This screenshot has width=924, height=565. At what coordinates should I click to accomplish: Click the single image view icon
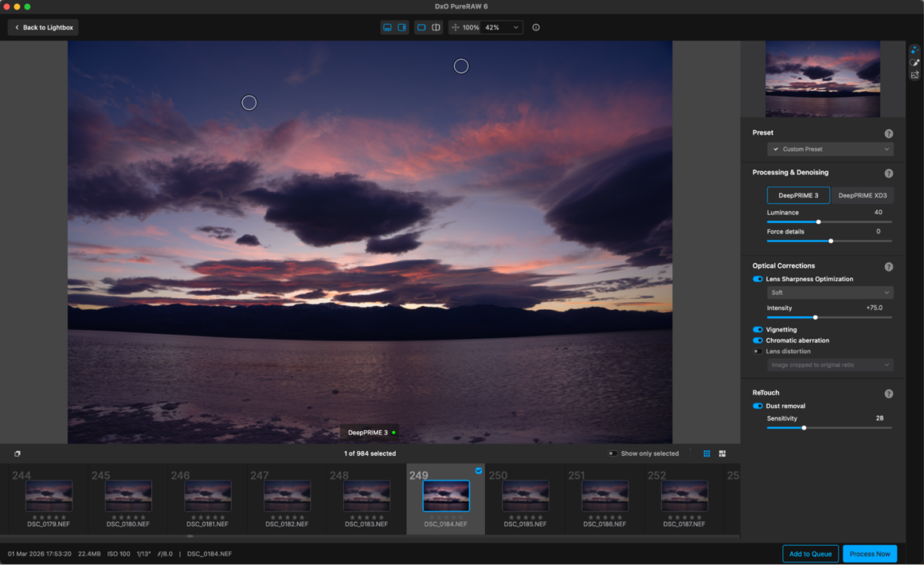pos(421,27)
